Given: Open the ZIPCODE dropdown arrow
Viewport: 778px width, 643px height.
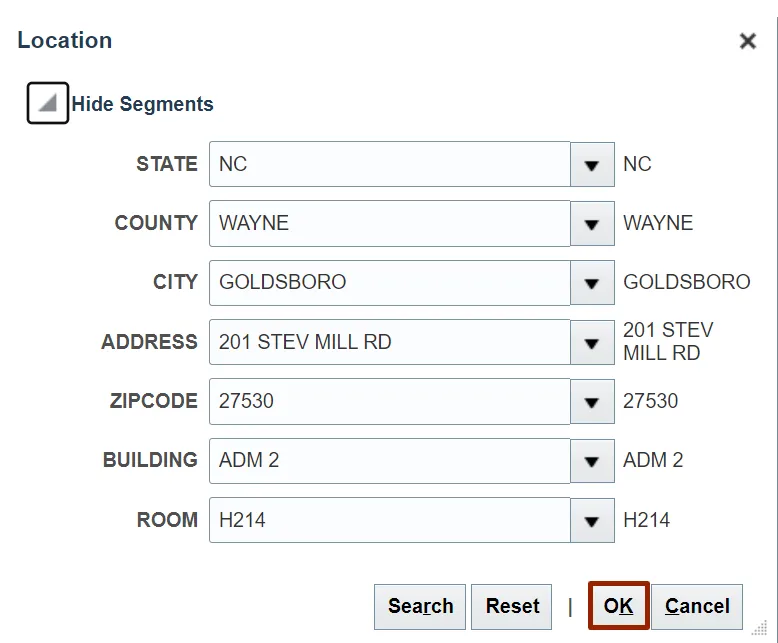Looking at the screenshot, I should 592,401.
